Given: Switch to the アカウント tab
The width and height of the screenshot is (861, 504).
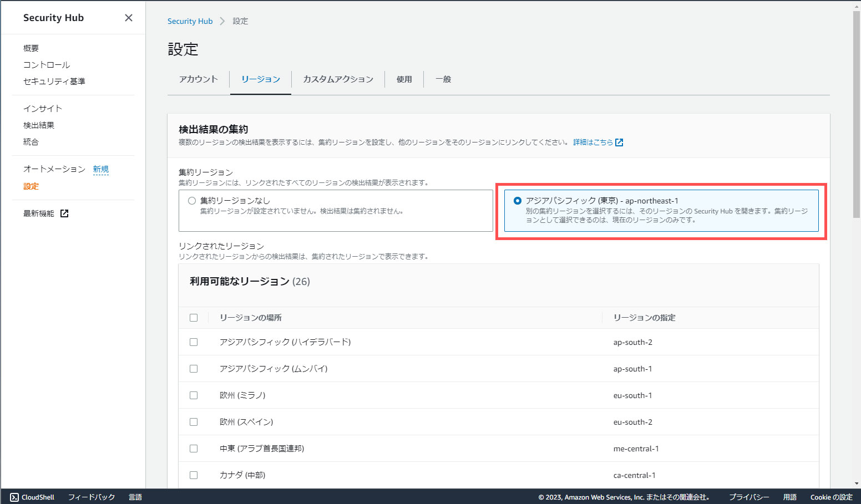Looking at the screenshot, I should coord(198,79).
